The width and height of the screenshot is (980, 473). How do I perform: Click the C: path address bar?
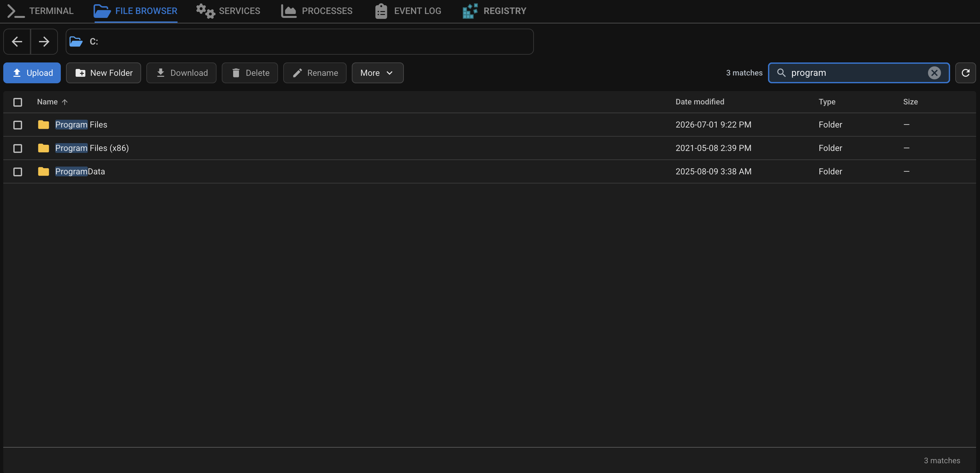[x=300, y=42]
